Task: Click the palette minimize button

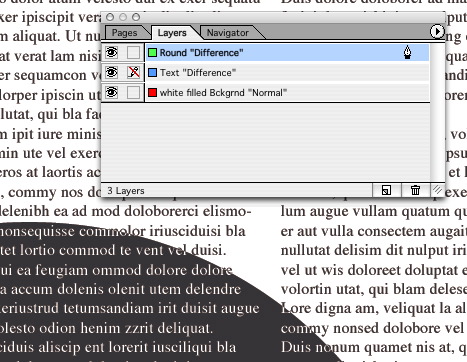Action: [x=123, y=17]
